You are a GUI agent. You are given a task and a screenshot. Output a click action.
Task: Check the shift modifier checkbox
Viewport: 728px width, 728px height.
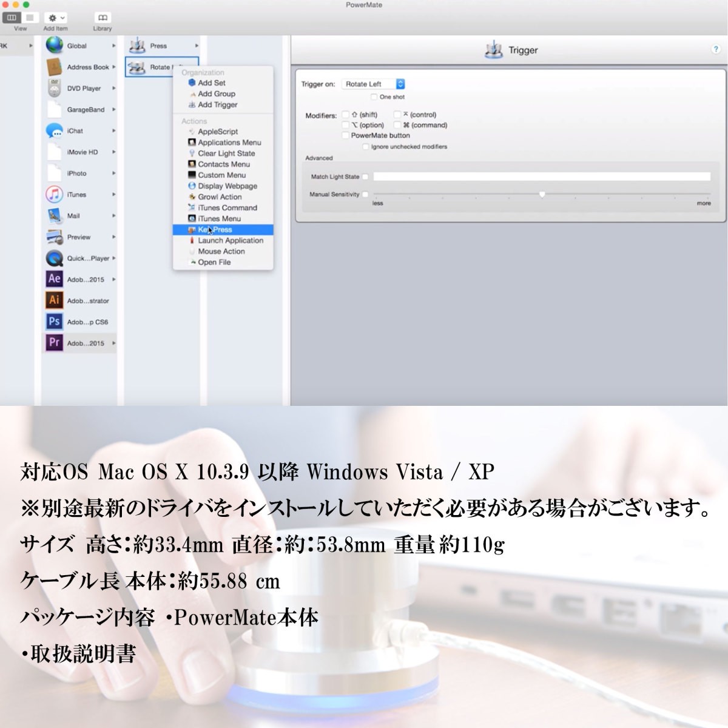coord(346,115)
